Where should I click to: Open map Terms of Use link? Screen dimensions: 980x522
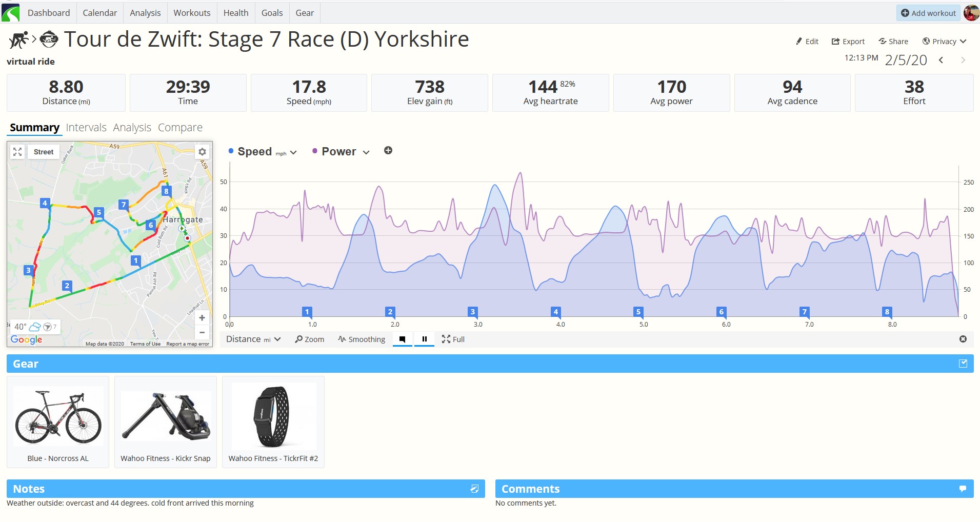(145, 344)
